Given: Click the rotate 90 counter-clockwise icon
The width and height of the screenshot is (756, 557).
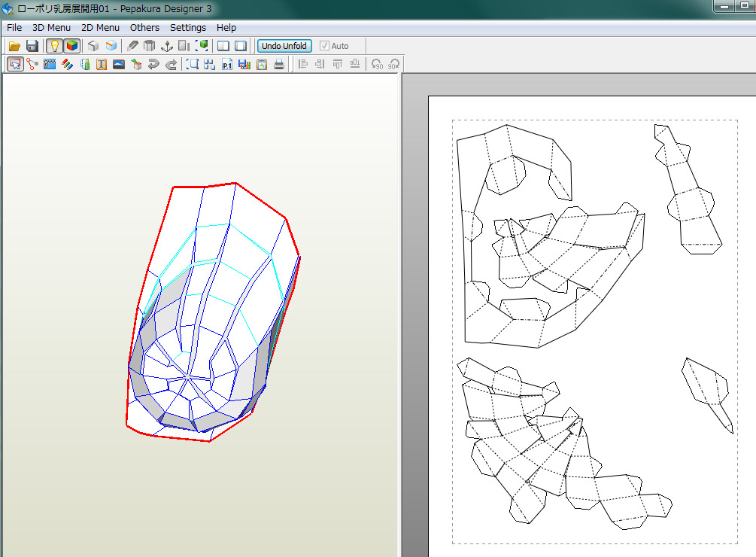Looking at the screenshot, I should [x=377, y=65].
